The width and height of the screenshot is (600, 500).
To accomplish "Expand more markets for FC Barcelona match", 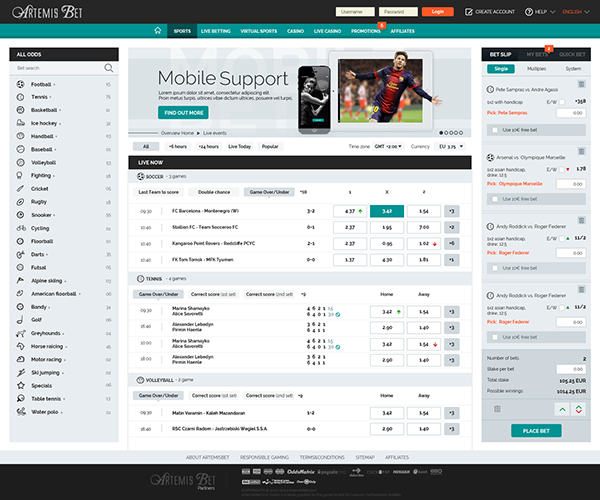I will click(452, 211).
